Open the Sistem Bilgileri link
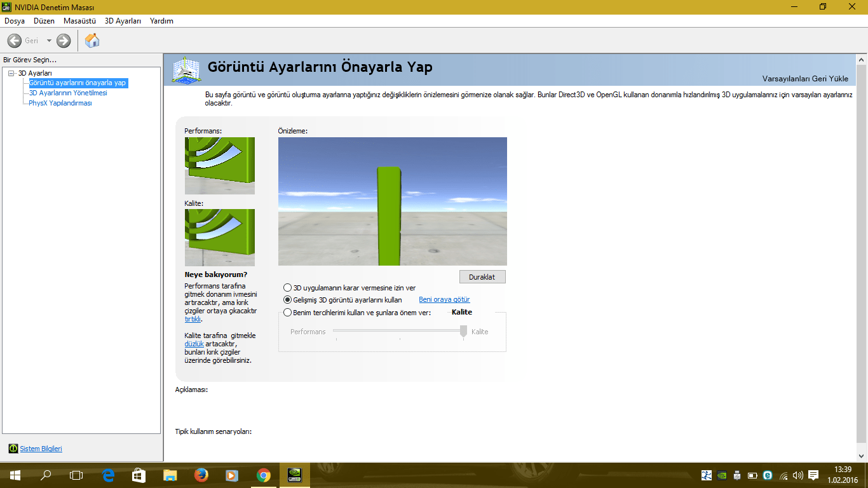 [x=41, y=449]
